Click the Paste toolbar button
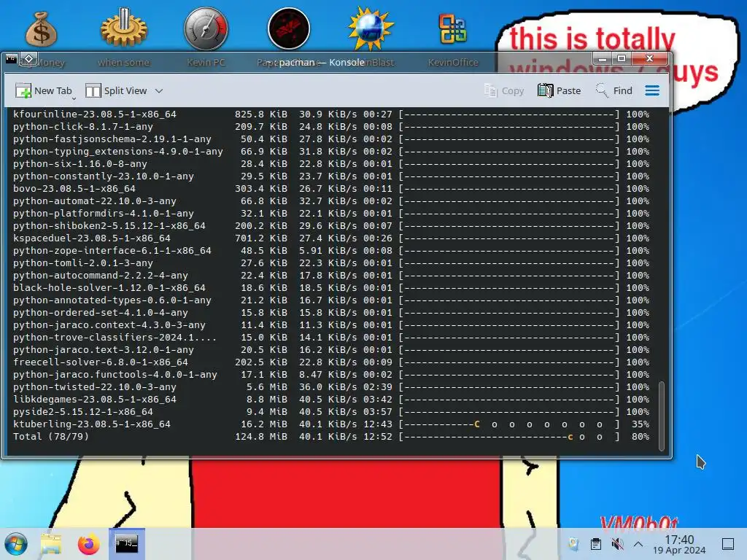The image size is (747, 560). tap(560, 90)
